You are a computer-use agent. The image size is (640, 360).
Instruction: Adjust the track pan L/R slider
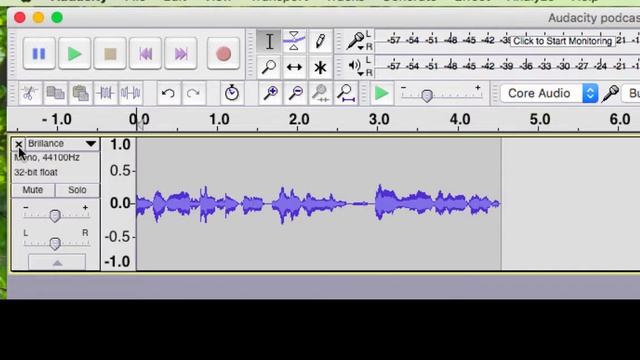click(55, 244)
